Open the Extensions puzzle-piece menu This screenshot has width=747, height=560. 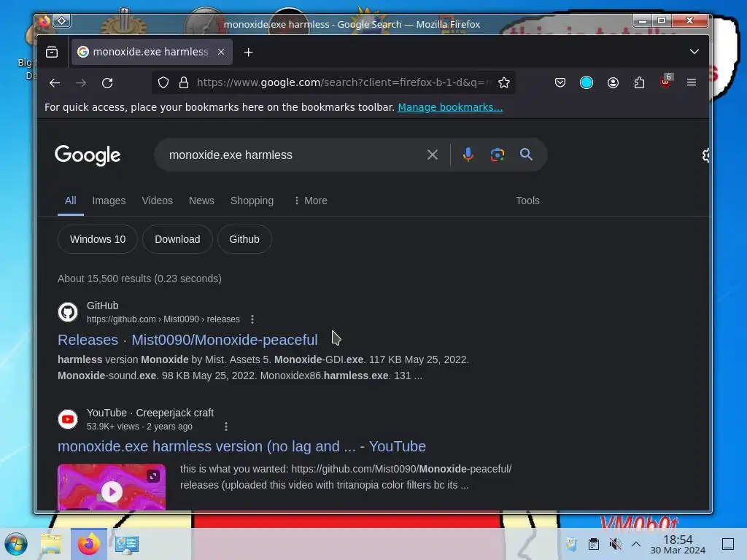[x=639, y=83]
